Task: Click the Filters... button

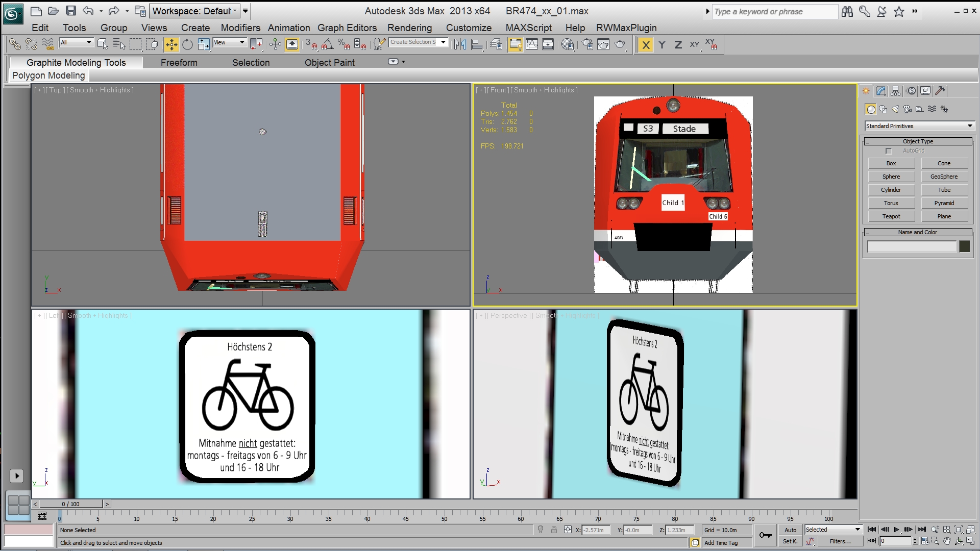Action: [x=840, y=541]
